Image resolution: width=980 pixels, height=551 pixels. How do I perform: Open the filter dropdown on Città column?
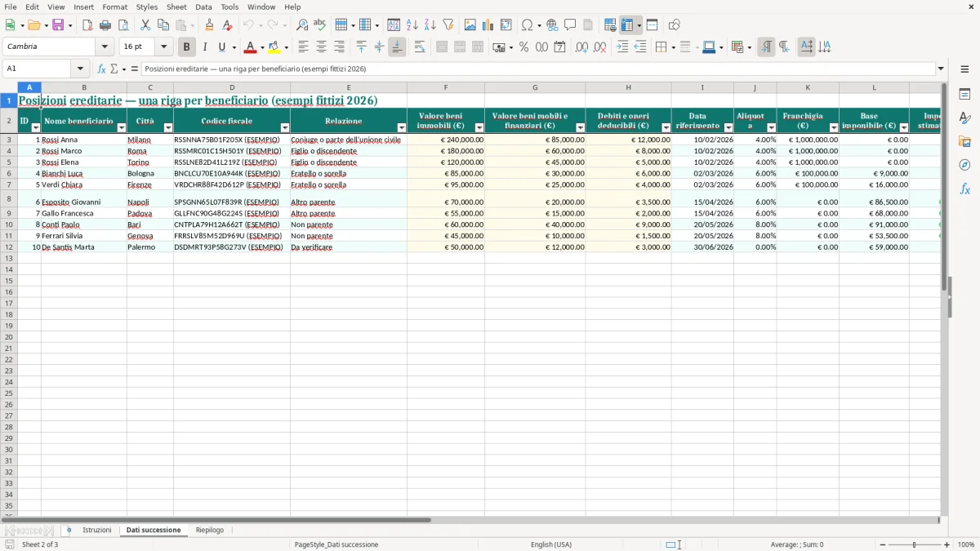point(169,128)
